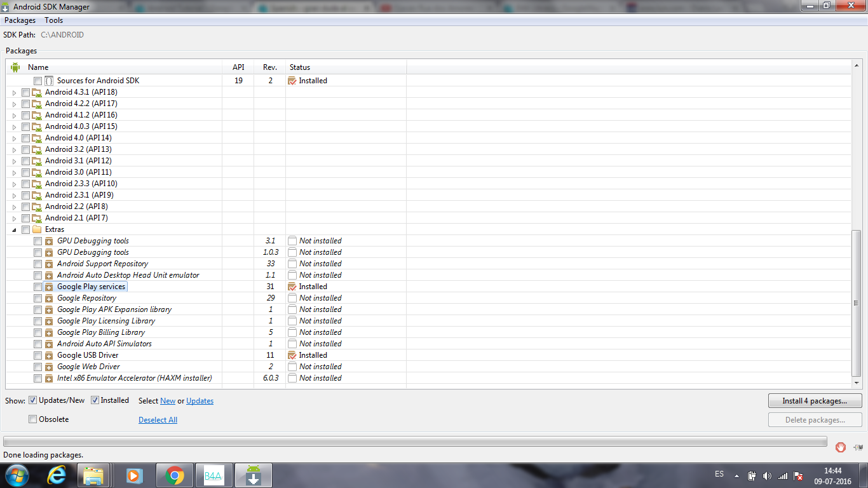Tick the checkbox for Google Play services
The image size is (868, 488).
[x=38, y=287]
